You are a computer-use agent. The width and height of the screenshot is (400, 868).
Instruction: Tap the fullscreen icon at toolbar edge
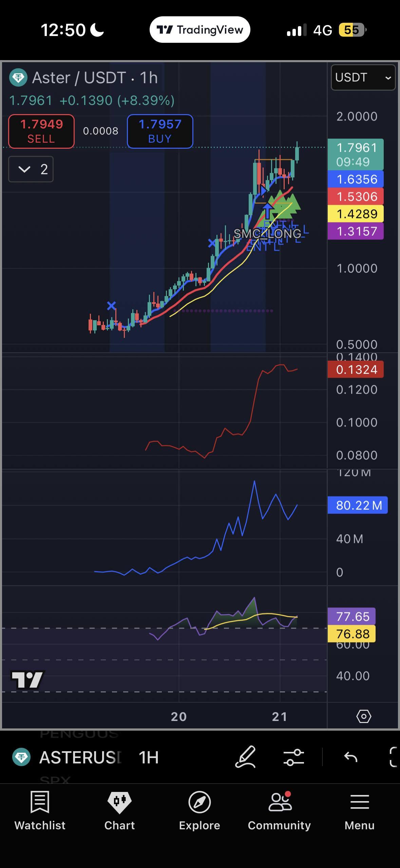[394, 757]
